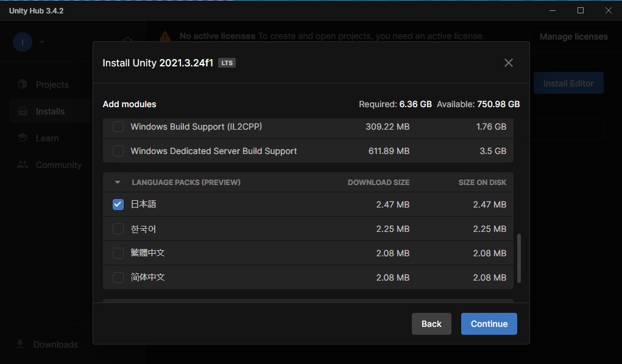The height and width of the screenshot is (364, 622).
Task: Click the Windows Build Support (IL2CPP) label
Action: 196,127
